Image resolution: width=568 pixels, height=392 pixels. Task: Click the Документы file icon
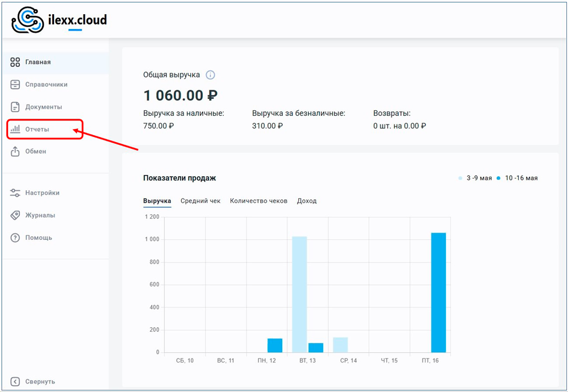pyautogui.click(x=15, y=107)
